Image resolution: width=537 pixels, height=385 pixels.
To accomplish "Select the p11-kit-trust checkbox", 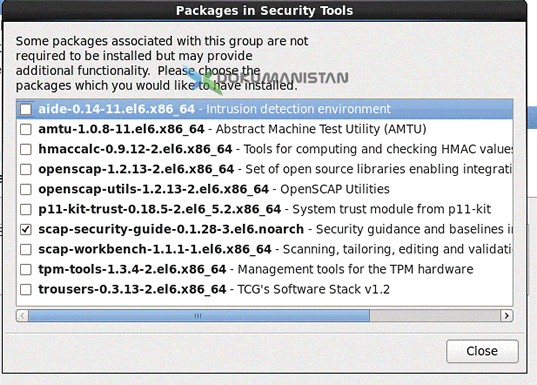I will [26, 209].
